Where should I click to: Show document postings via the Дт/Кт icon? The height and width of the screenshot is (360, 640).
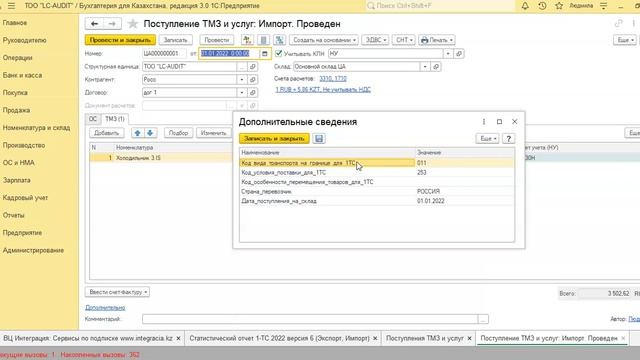point(247,40)
